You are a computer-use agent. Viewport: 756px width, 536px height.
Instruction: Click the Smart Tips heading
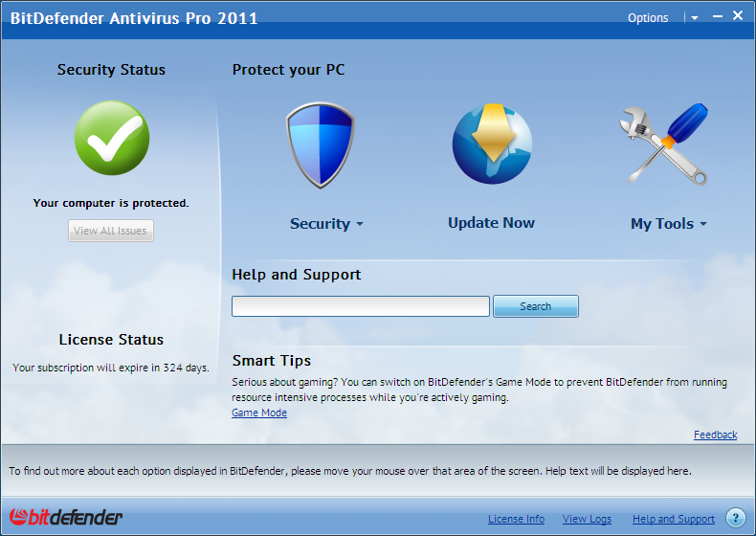tap(272, 361)
